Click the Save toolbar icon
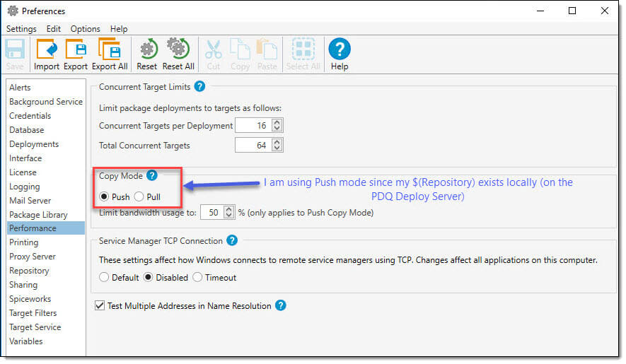Image resolution: width=626 pixels, height=364 pixels. [15, 54]
